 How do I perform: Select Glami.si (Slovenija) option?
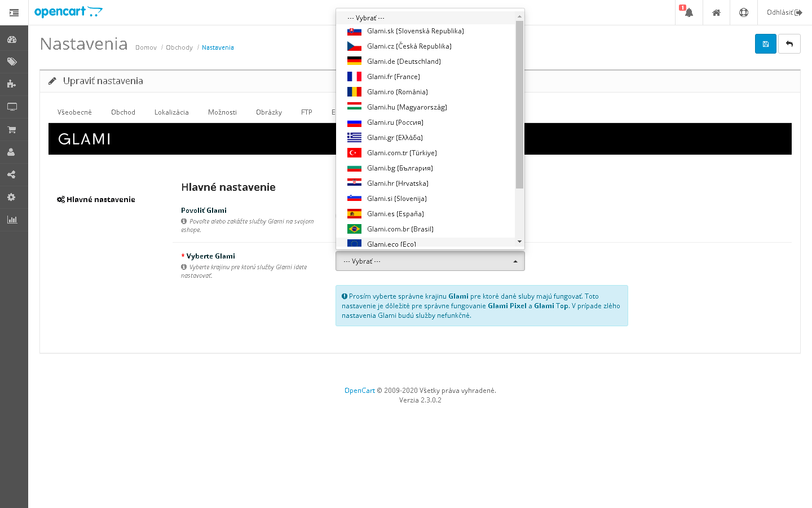[x=426, y=199]
